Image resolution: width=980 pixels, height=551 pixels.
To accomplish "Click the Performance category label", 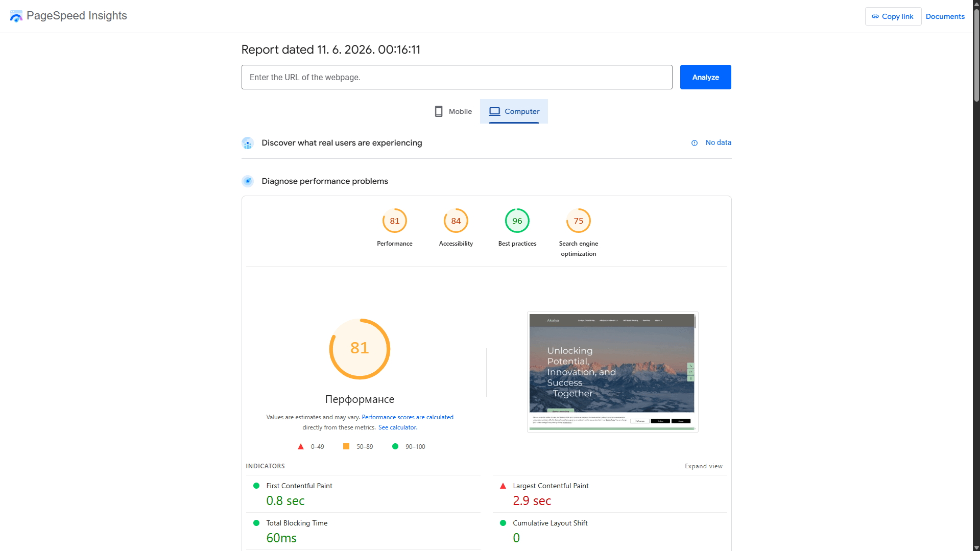I will click(395, 244).
